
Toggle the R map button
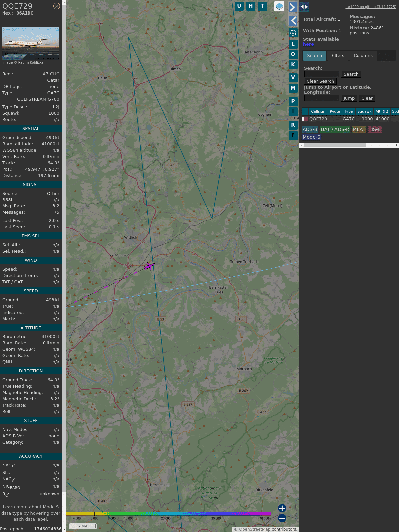coord(293,125)
